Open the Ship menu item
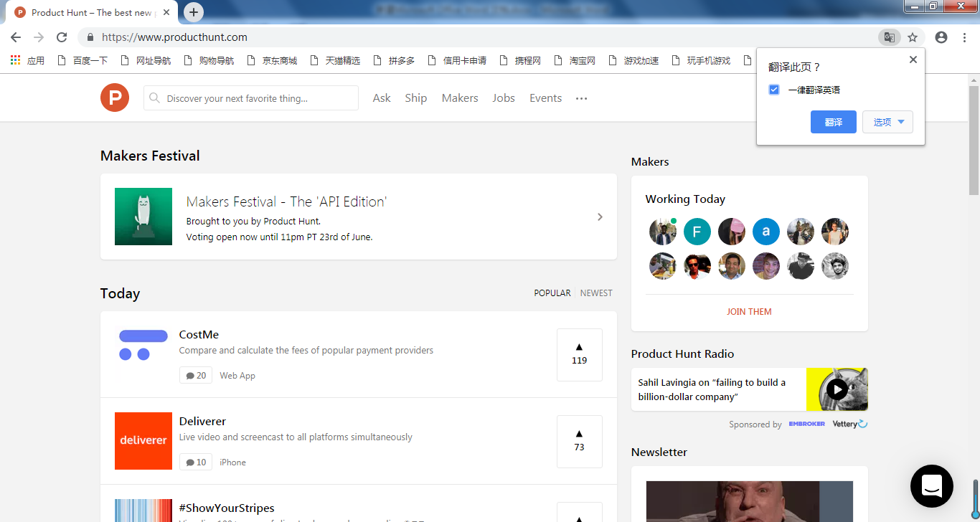This screenshot has height=522, width=980. (x=415, y=98)
